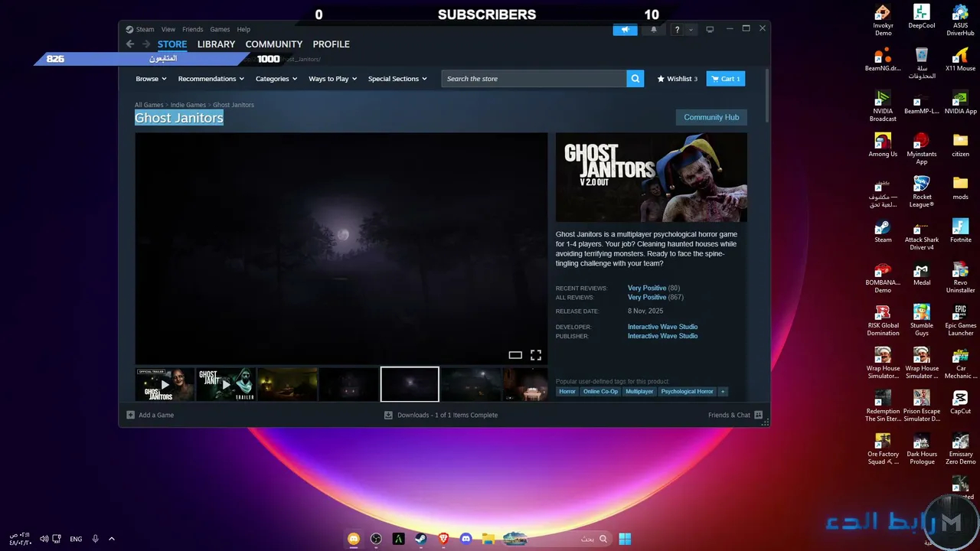Switch to Big Picture mode monitor icon

(x=710, y=30)
